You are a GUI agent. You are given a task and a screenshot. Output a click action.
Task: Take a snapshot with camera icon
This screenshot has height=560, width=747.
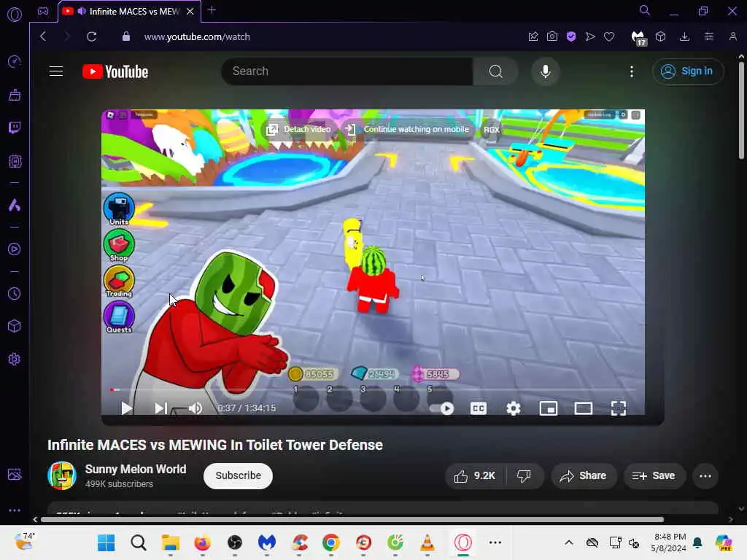552,36
